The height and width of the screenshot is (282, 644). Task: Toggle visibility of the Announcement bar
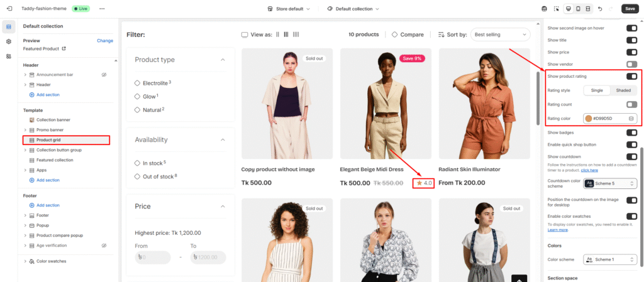[x=104, y=75]
